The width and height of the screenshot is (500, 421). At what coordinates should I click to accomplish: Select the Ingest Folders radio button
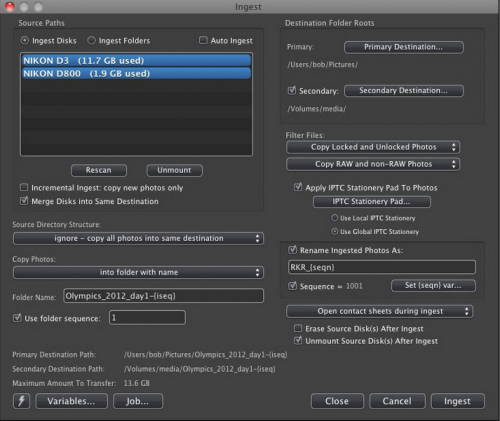[x=91, y=40]
